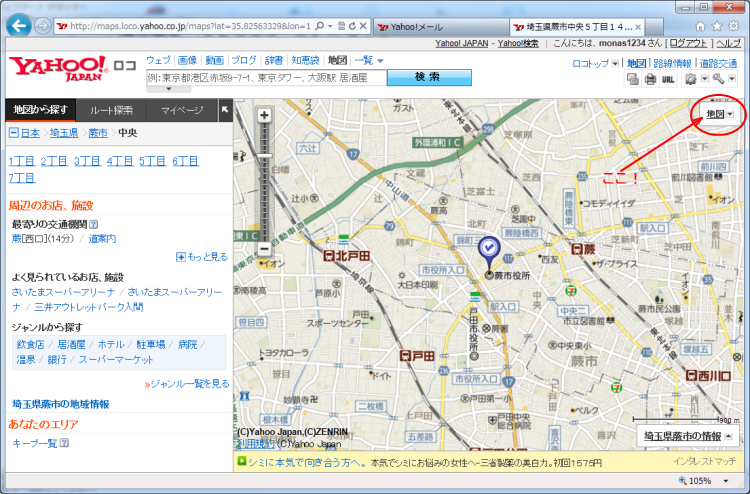Collapse the 日本 breadcrumb minus box
The image size is (750, 494).
click(x=13, y=133)
